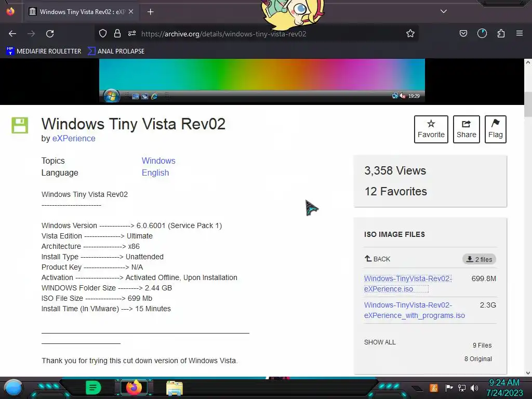
Task: Open the orange tray application icon
Action: (x=434, y=388)
